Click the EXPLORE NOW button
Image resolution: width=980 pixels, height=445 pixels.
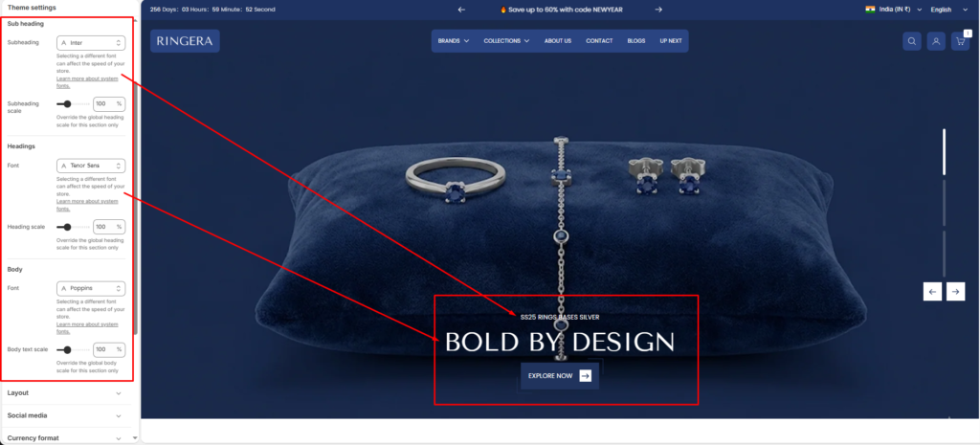(560, 376)
